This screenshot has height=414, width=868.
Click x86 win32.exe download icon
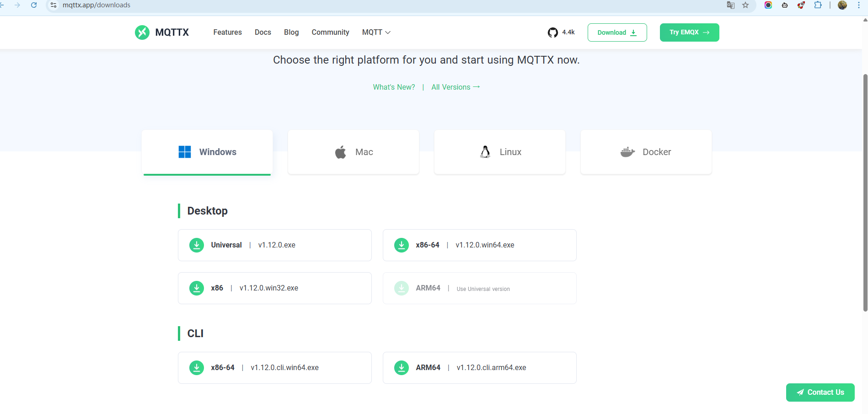(x=197, y=288)
